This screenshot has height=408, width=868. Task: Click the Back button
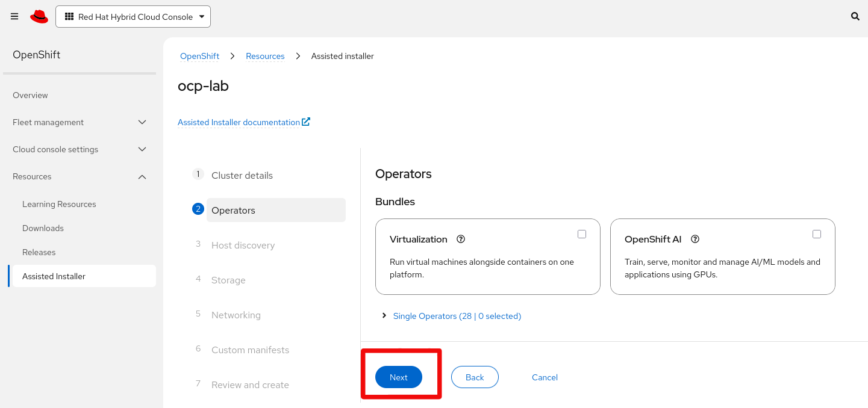[x=475, y=377]
